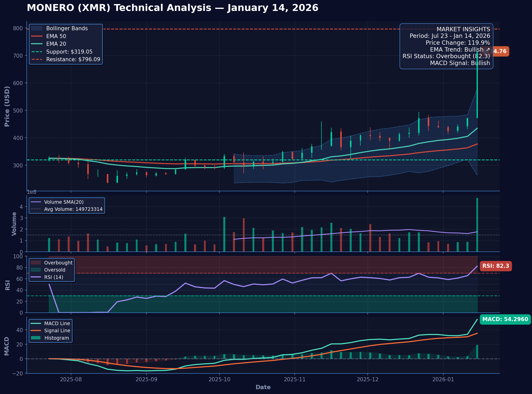
Task: Click the Signal Line legend entry
Action: pyautogui.click(x=57, y=330)
